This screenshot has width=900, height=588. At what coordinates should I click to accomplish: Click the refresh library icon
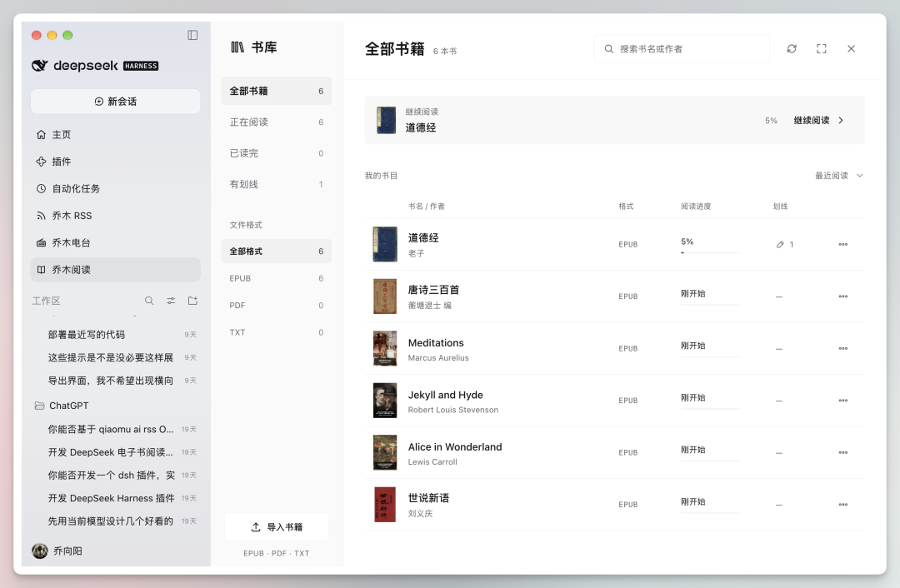[x=792, y=49]
